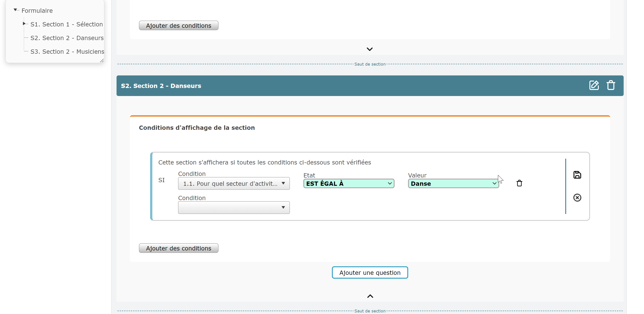Collapse section above with down chevron
This screenshot has height=314, width=644.
(370, 49)
